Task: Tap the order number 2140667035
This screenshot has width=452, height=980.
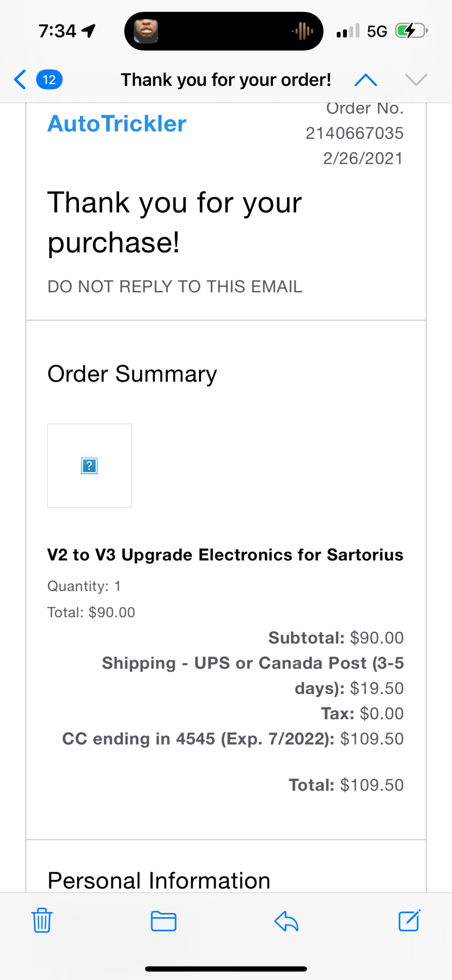Action: point(354,133)
